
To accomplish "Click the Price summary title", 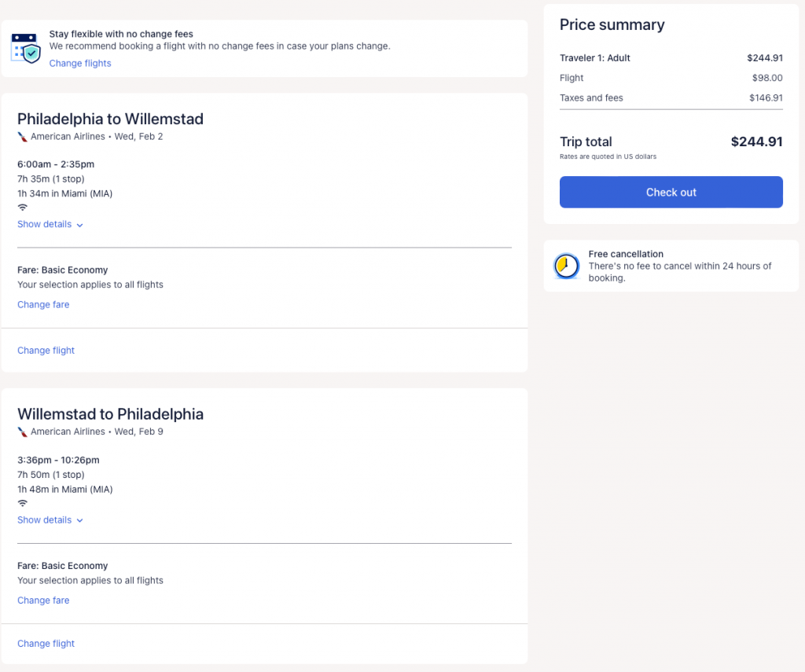I will point(612,25).
